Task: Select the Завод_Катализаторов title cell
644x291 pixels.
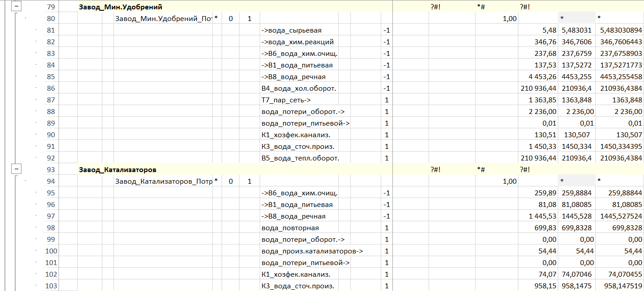Action: point(118,170)
